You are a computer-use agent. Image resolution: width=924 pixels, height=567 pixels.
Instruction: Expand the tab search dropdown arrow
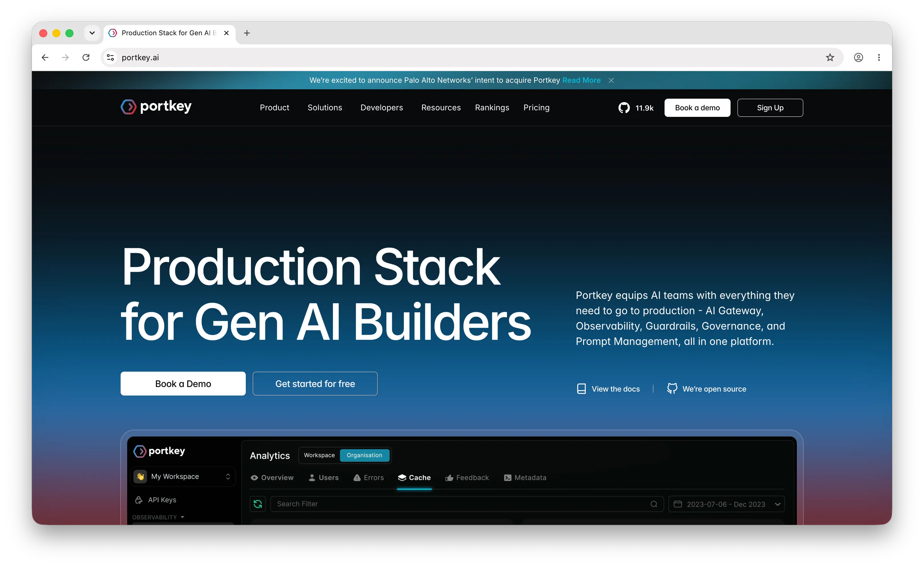(92, 33)
